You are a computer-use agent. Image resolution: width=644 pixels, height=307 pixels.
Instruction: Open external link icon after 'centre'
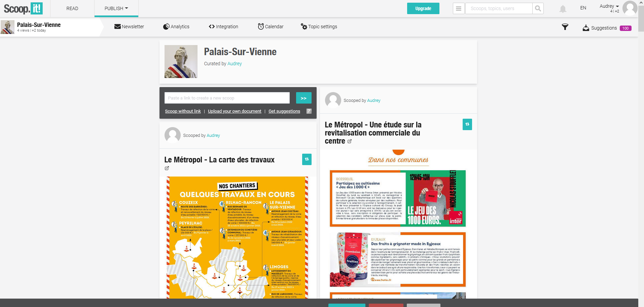tap(350, 142)
